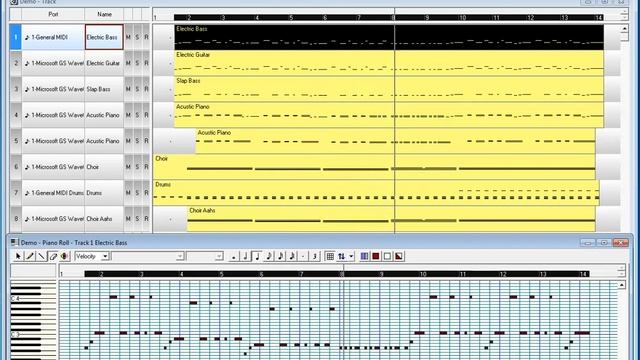
Task: Click the white square icon
Action: point(387,256)
